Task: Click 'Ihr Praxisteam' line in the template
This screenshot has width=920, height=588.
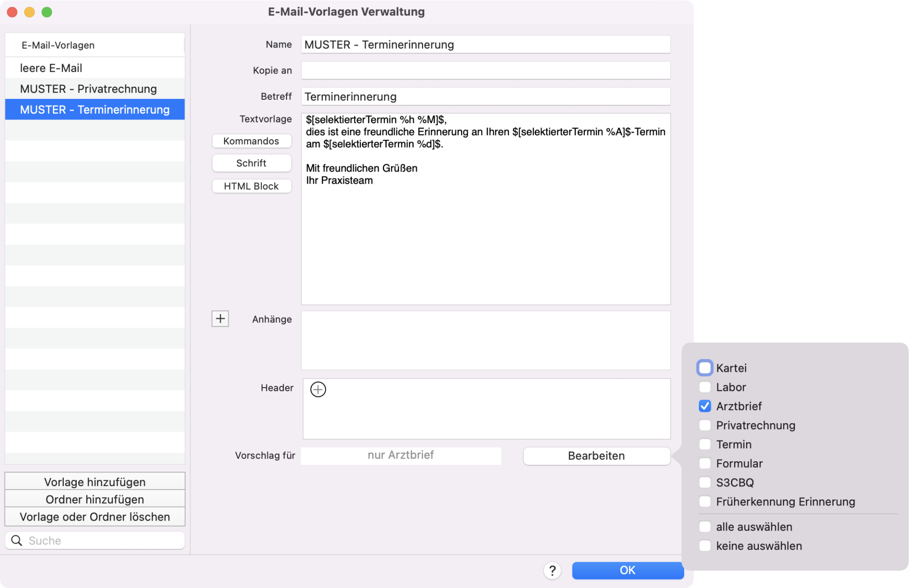Action: click(340, 180)
